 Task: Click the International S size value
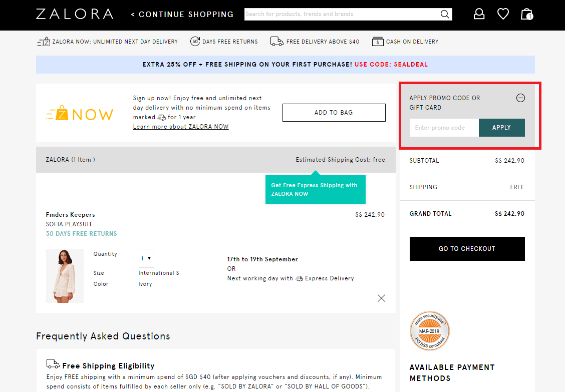(x=159, y=273)
